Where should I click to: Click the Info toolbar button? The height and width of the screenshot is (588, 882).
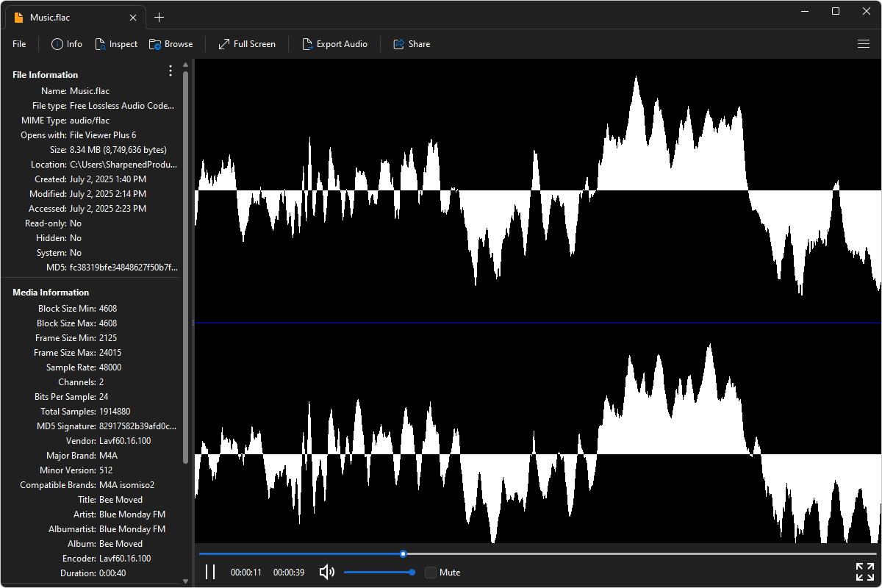pyautogui.click(x=67, y=44)
